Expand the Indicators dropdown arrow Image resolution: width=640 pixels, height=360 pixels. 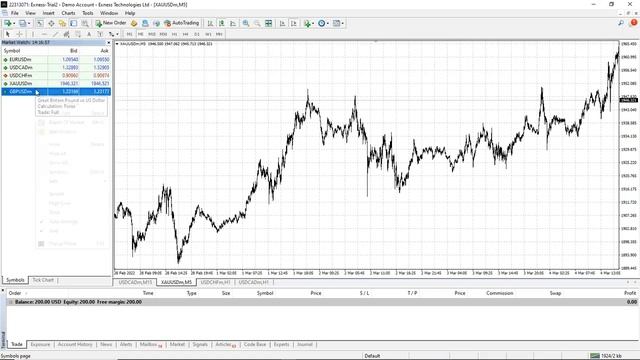(x=313, y=23)
